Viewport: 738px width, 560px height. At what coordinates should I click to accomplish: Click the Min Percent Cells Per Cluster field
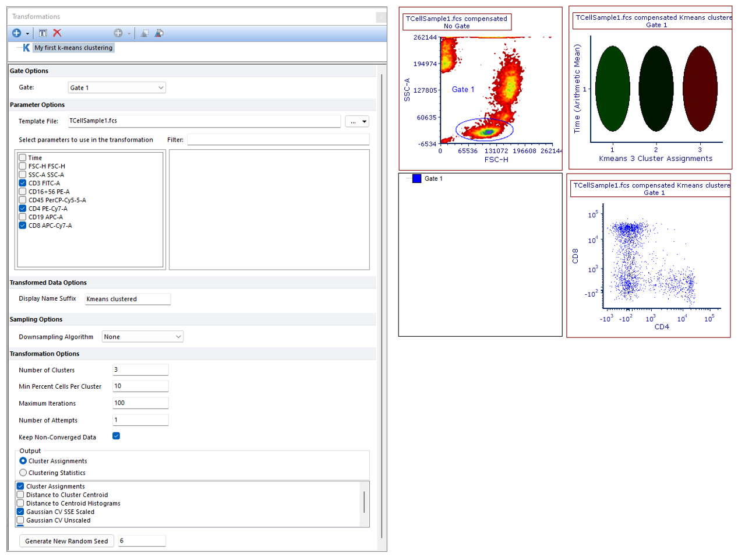pyautogui.click(x=140, y=386)
